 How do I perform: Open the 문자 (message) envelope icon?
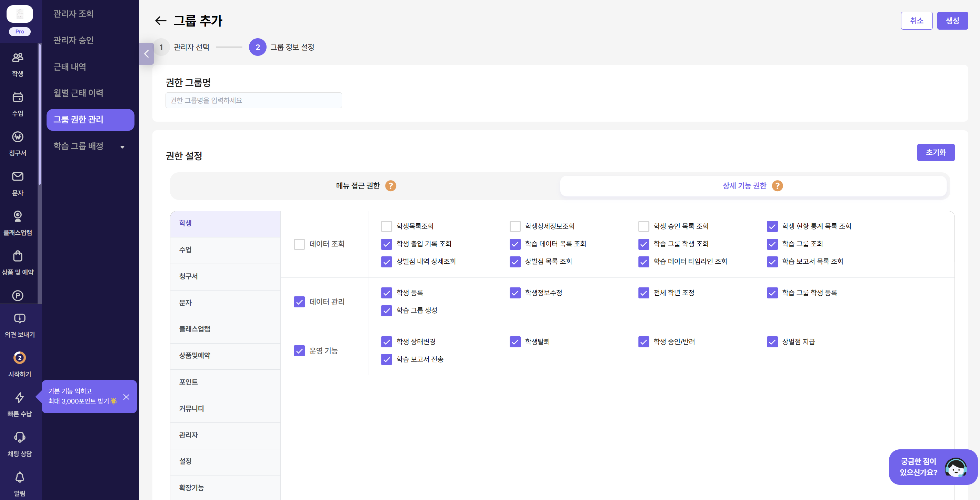[x=18, y=177]
